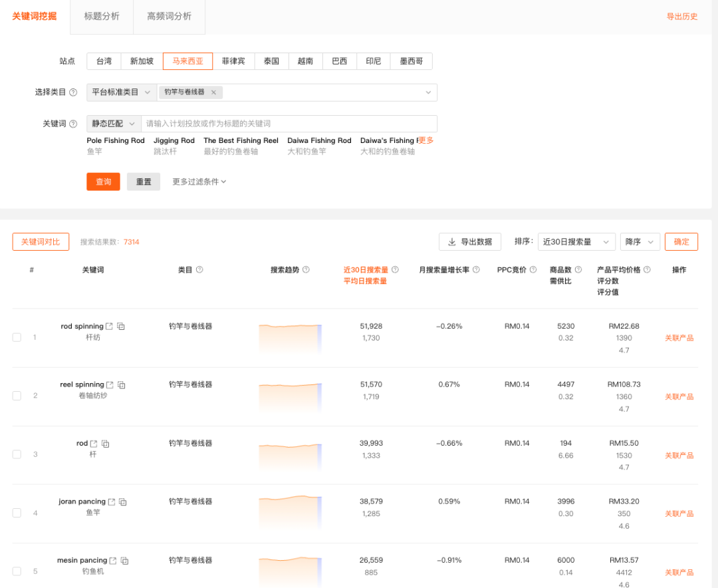Click search trend chart for joran pancing

point(291,514)
